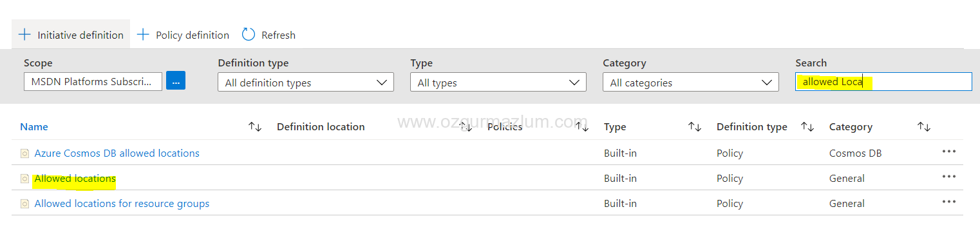The width and height of the screenshot is (980, 236).
Task: Sort by Name column arrows
Action: [x=255, y=127]
